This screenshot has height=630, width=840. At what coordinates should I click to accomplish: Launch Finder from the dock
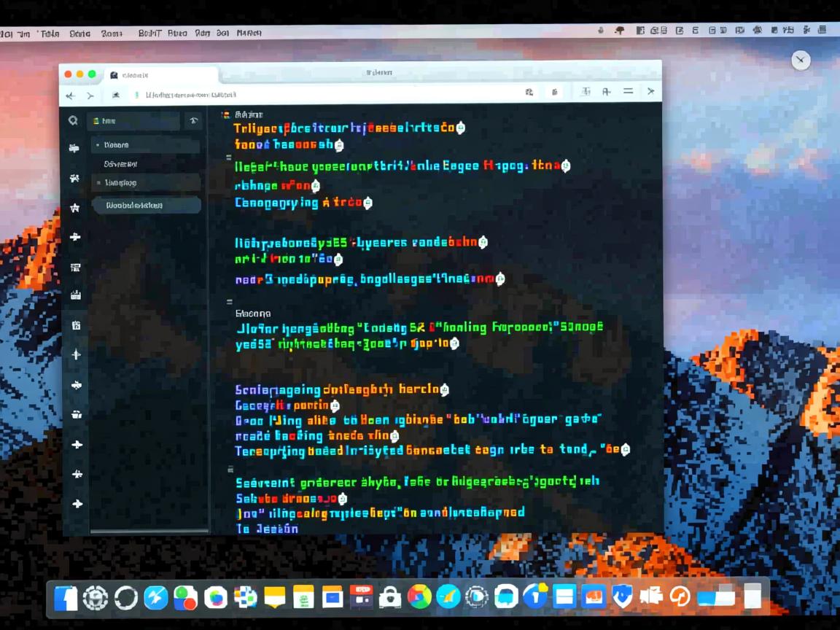pyautogui.click(x=66, y=597)
